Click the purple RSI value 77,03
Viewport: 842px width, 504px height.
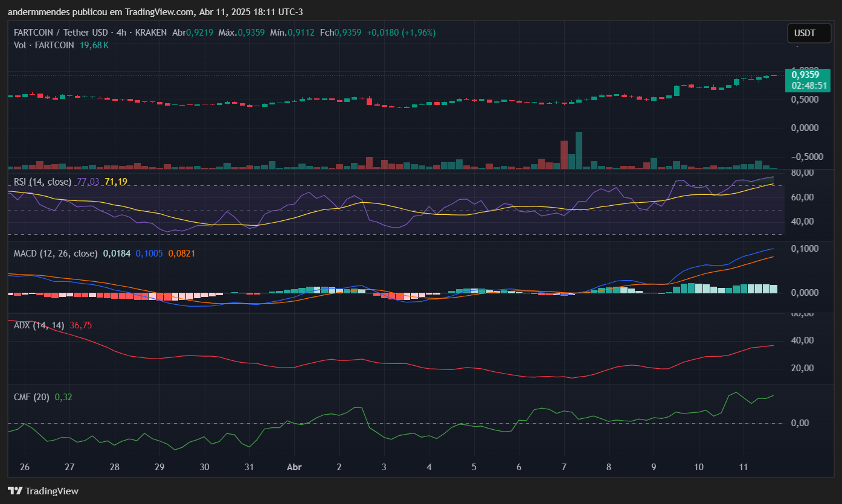click(88, 182)
